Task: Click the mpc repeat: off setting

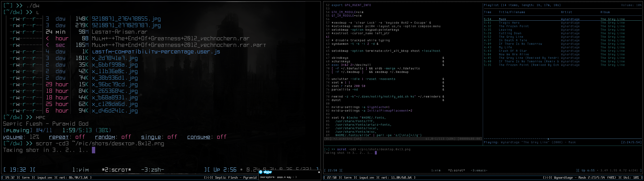Action: click(x=67, y=137)
